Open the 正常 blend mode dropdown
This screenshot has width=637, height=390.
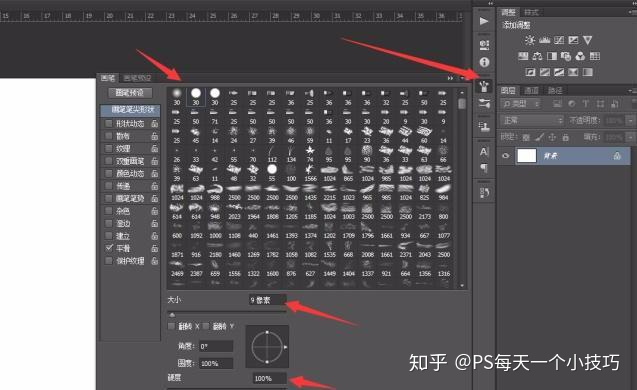[533, 120]
